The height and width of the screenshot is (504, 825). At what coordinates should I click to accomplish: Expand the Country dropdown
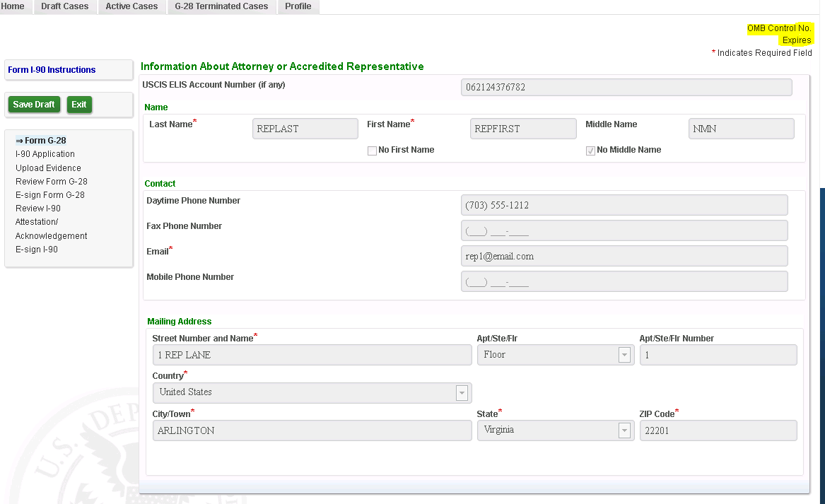point(312,392)
